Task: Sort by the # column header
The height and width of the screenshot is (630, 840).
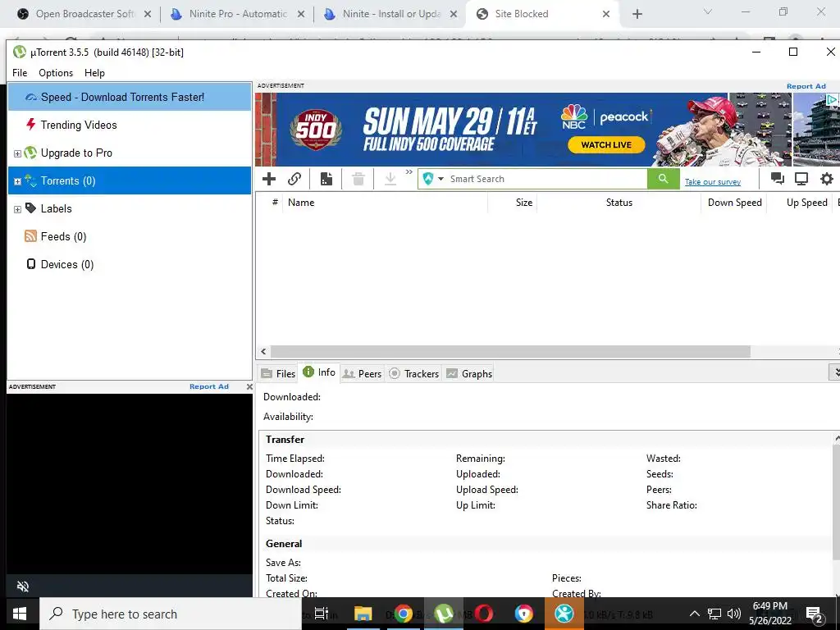Action: click(275, 203)
